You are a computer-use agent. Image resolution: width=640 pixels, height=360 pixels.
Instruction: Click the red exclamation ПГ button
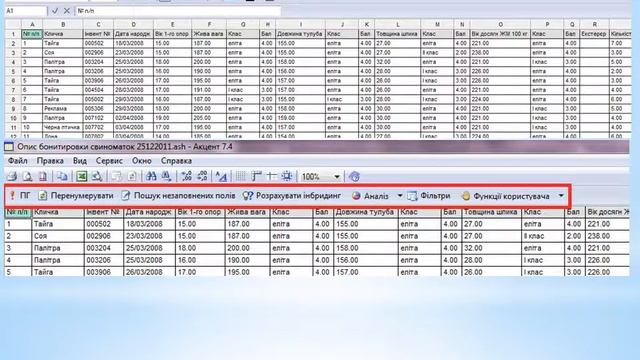click(20, 196)
